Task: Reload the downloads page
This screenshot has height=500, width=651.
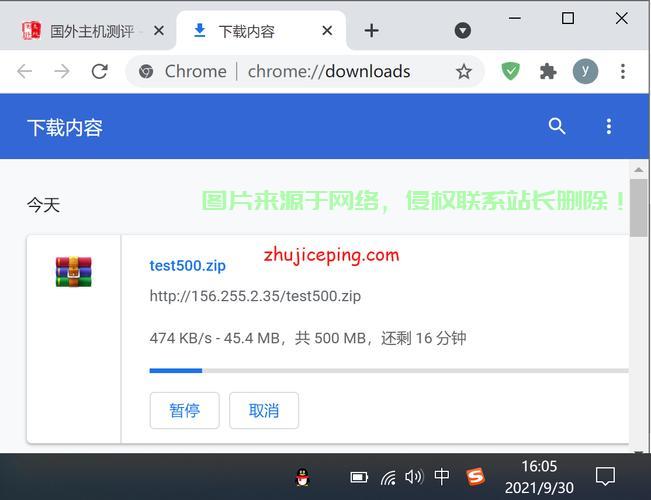Action: pos(99,71)
